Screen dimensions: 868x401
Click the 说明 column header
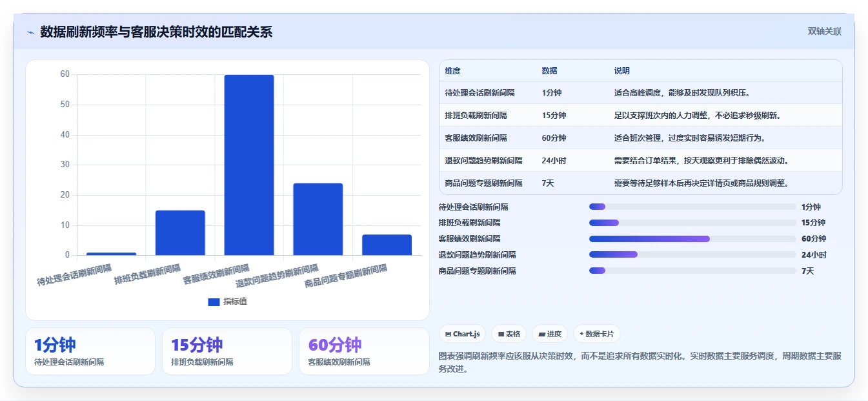[x=622, y=71]
